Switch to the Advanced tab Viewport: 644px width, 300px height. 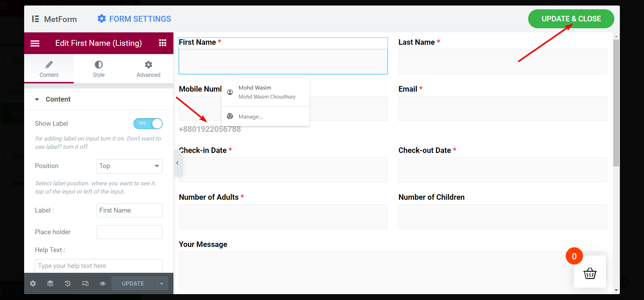[148, 69]
